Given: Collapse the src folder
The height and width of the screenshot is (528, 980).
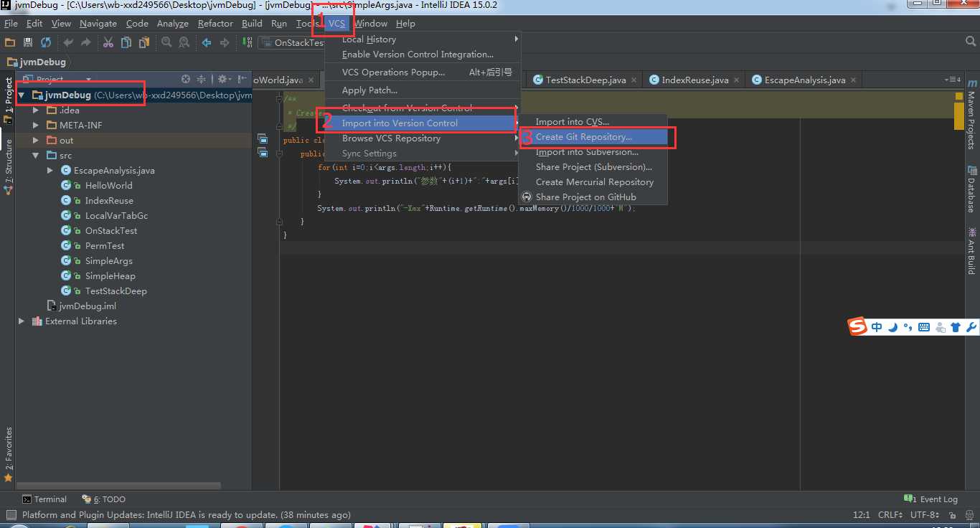Looking at the screenshot, I should 36,156.
